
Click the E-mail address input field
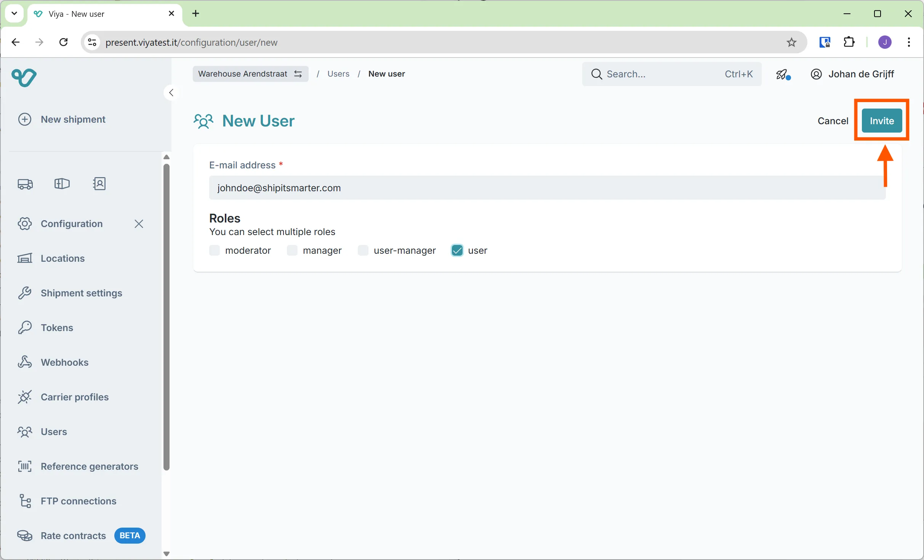click(547, 188)
